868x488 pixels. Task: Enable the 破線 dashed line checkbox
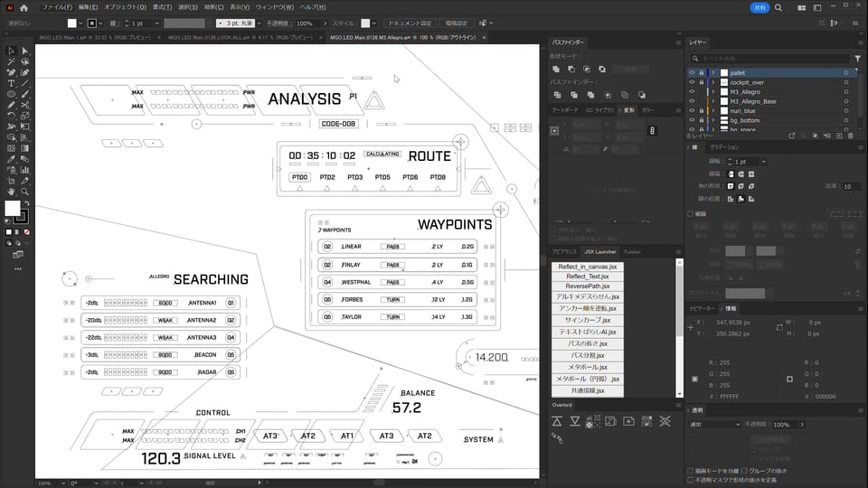[692, 214]
